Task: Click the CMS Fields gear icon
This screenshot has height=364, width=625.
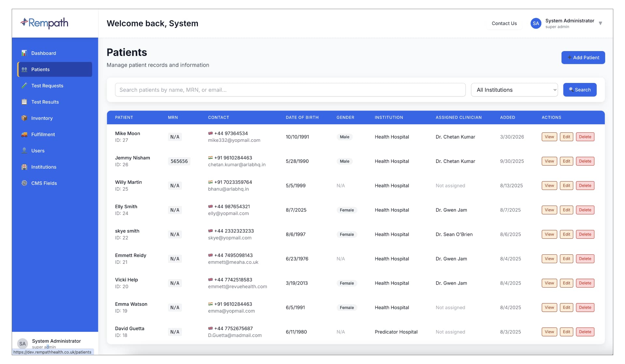Action: (x=24, y=183)
